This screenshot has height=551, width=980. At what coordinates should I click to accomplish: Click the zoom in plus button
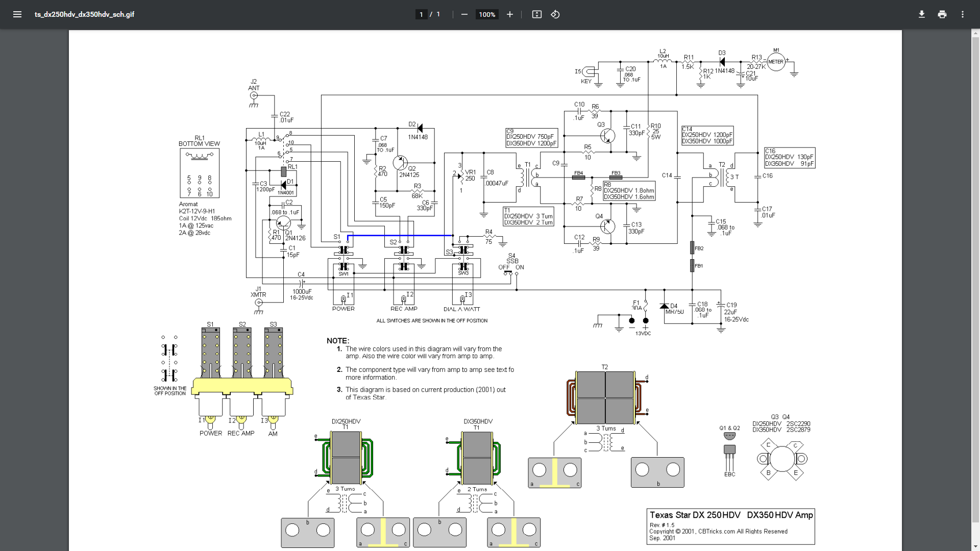click(x=509, y=14)
